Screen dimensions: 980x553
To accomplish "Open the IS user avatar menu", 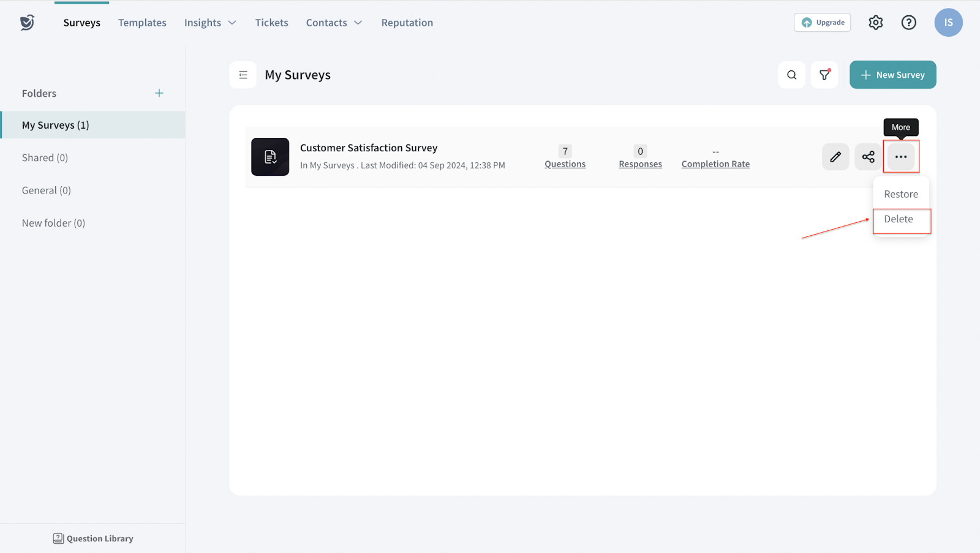I will 948,23.
